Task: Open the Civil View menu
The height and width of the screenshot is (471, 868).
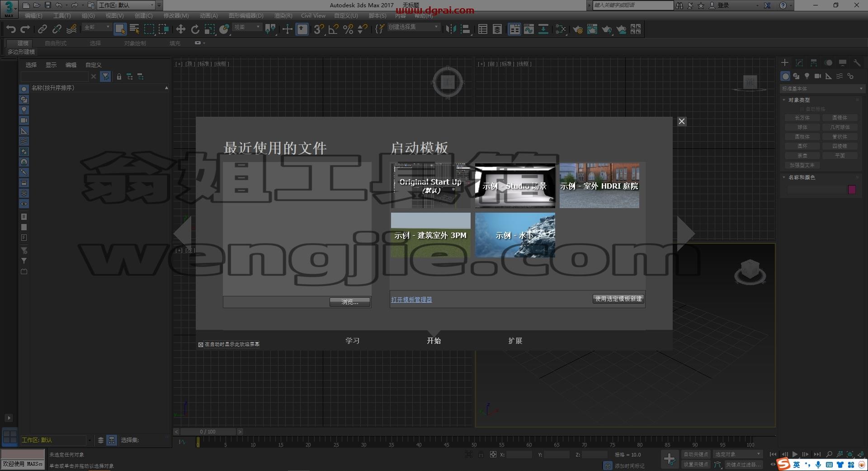Action: (x=313, y=16)
